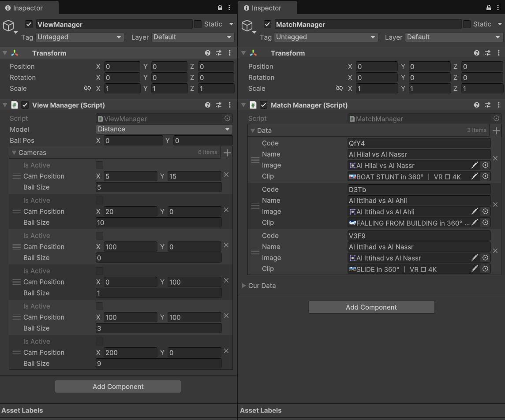This screenshot has height=420, width=505.
Task: Open the ViewManager script object picker circle
Action: tap(227, 119)
